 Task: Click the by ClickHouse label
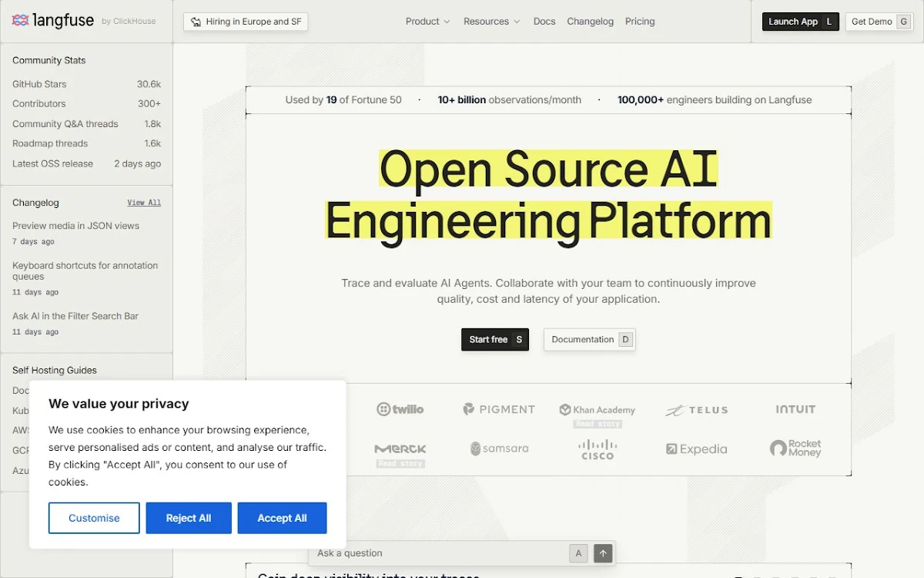coord(129,22)
